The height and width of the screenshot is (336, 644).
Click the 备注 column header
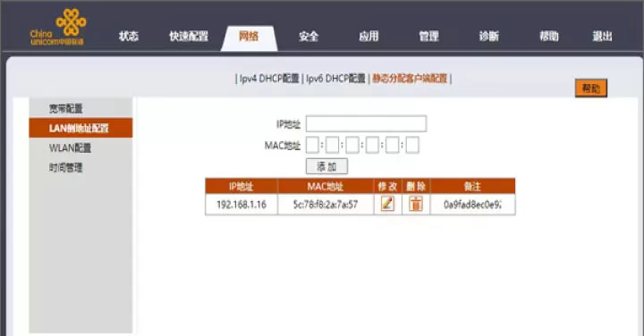[473, 186]
